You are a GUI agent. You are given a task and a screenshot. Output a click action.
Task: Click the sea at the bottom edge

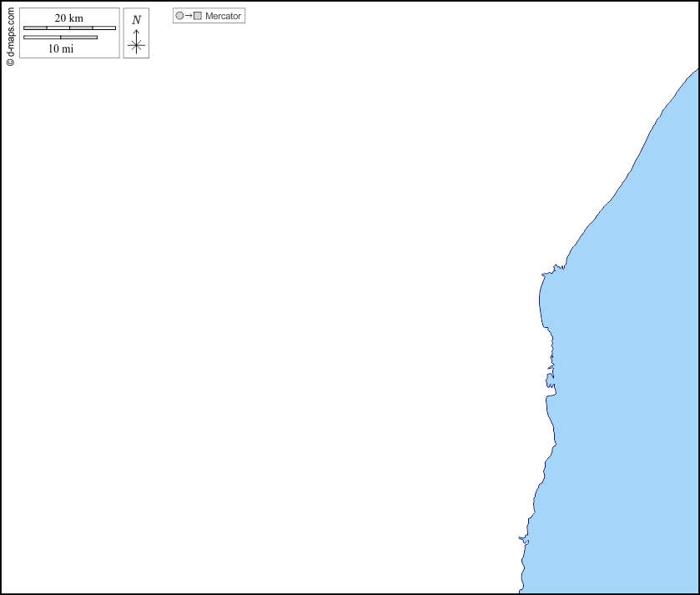pyautogui.click(x=609, y=584)
